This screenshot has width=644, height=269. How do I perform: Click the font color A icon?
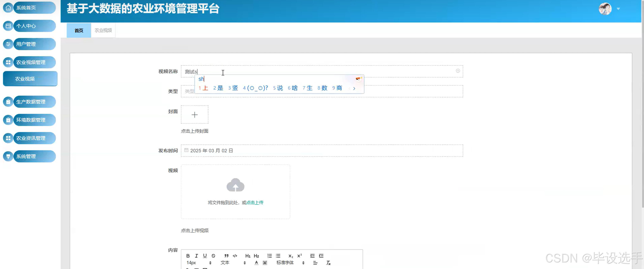pyautogui.click(x=257, y=263)
